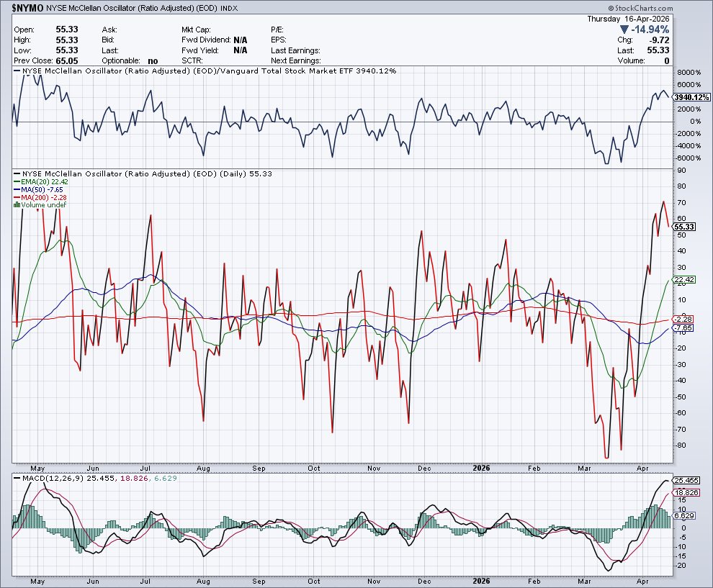The image size is (713, 588).
Task: Click the 90 label on oscillator axis
Action: (x=681, y=171)
